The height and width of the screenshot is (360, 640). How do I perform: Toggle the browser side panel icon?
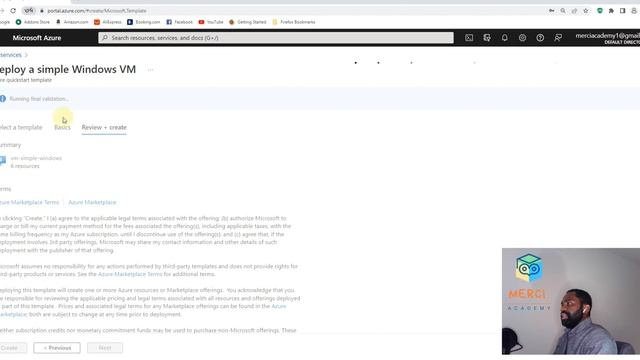622,11
